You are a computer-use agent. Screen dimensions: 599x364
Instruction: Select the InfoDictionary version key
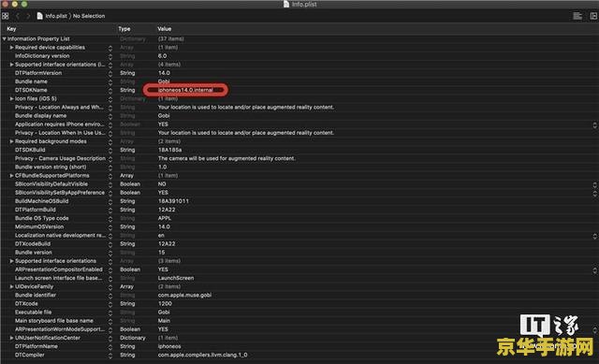pyautogui.click(x=42, y=56)
